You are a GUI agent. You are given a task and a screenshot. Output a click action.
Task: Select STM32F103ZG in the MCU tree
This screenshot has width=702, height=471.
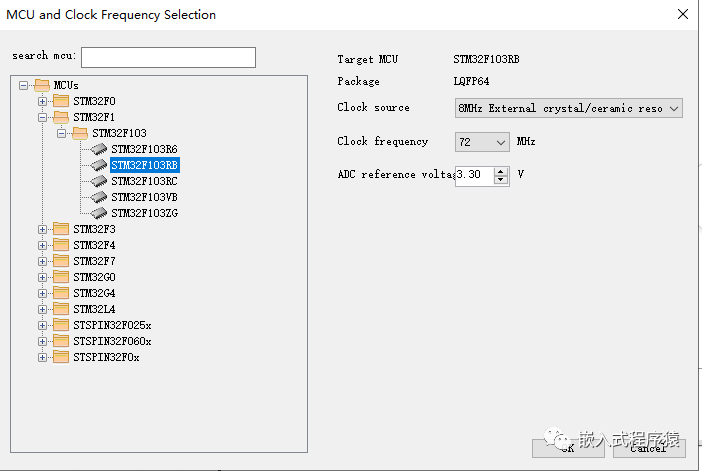click(x=145, y=214)
